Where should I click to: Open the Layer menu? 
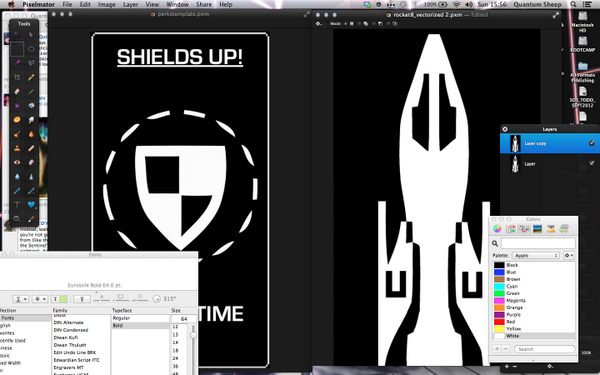click(x=130, y=5)
